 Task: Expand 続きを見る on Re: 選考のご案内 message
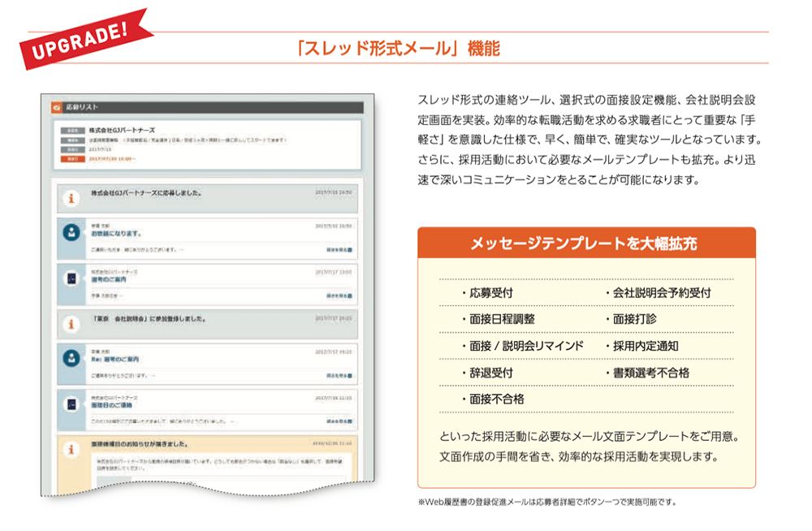339,376
